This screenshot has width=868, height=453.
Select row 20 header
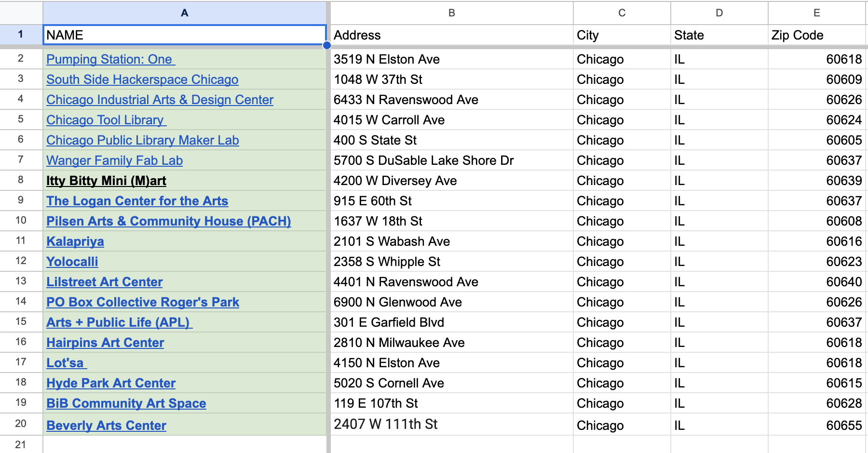(21, 424)
